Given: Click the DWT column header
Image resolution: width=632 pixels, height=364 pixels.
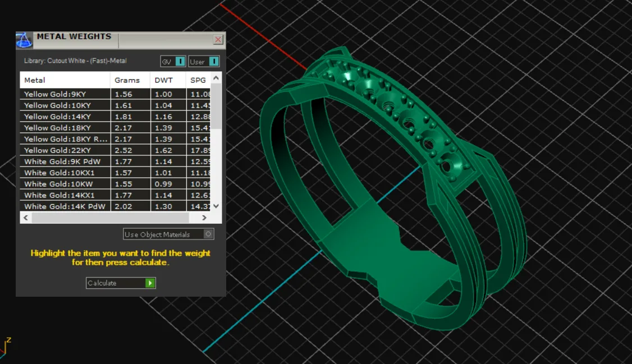Looking at the screenshot, I should pyautogui.click(x=168, y=80).
